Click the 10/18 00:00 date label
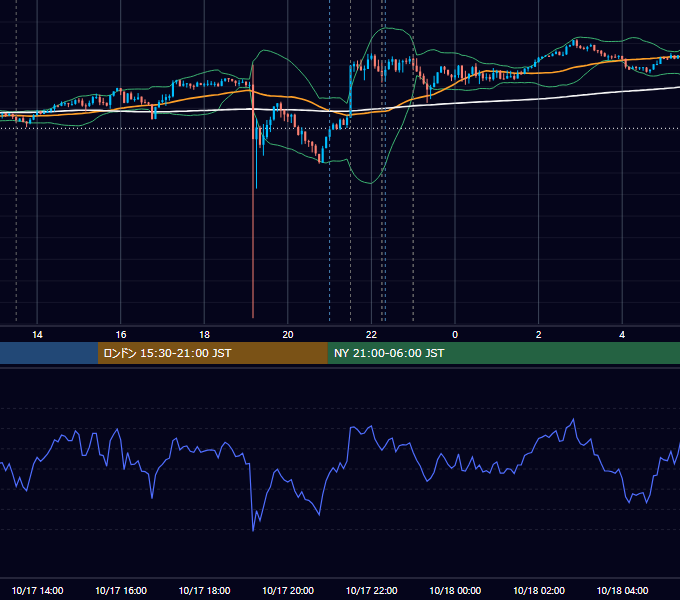 point(455,590)
